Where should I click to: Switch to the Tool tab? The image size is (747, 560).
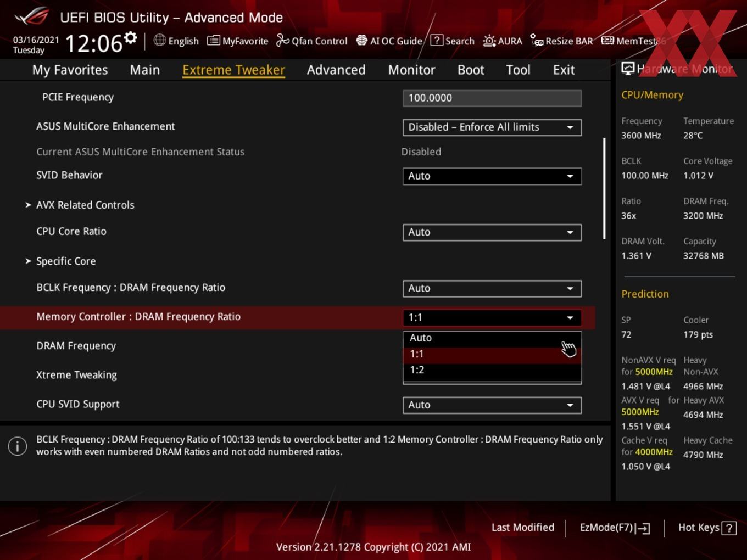pos(518,70)
